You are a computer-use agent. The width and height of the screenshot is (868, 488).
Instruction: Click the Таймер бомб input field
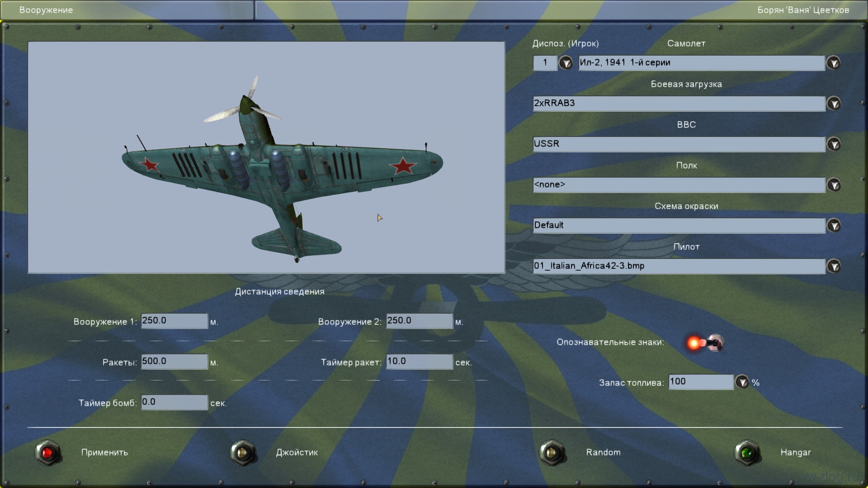tap(174, 402)
